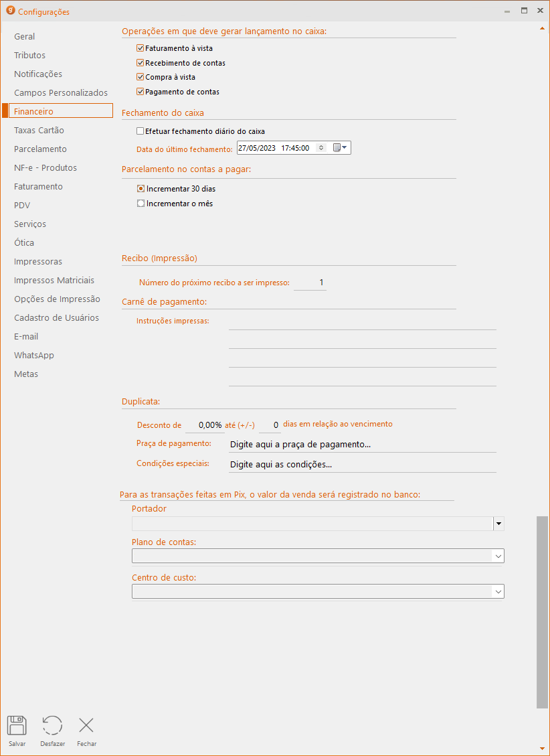This screenshot has width=550, height=756.
Task: Open Campos Personalizados section
Action: click(61, 93)
